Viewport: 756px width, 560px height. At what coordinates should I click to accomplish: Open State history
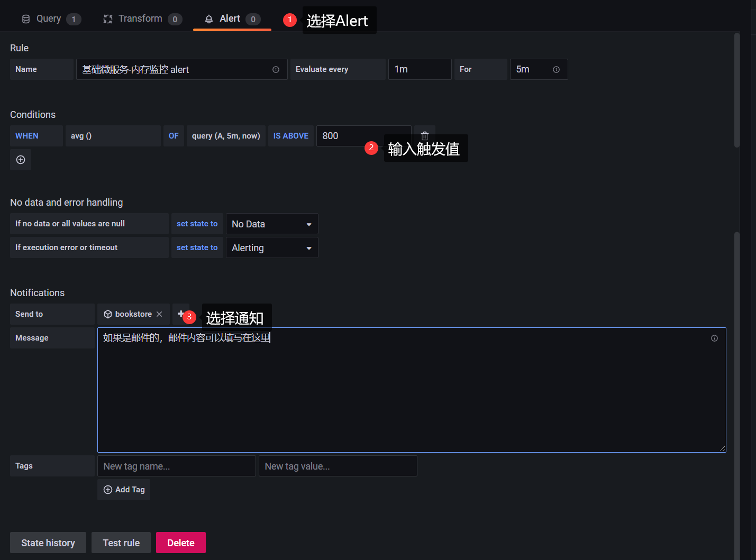point(48,543)
